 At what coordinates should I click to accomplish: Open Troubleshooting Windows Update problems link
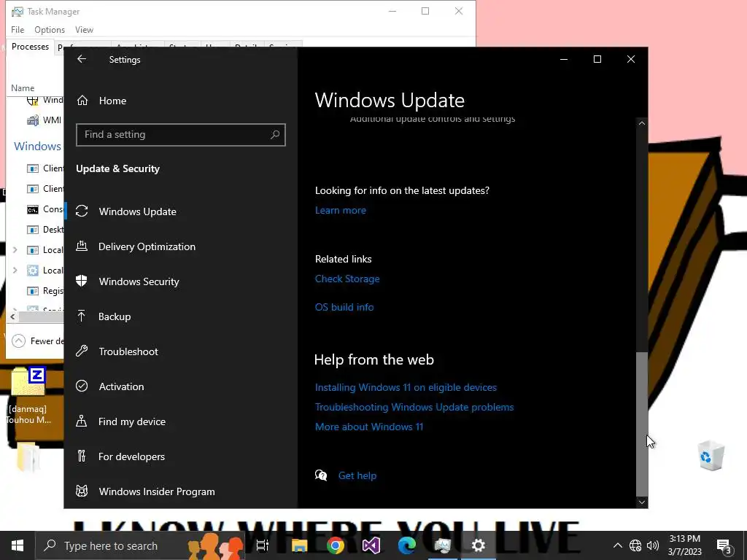tap(414, 407)
